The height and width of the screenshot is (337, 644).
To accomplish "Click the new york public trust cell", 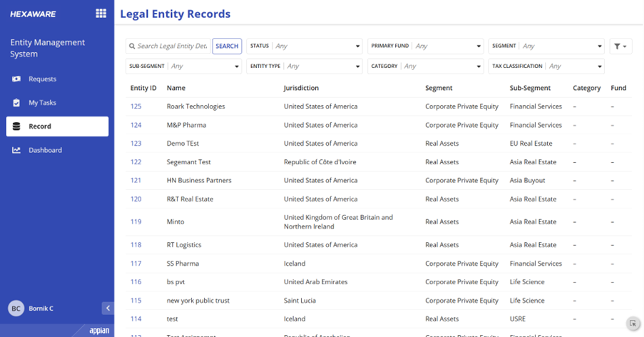I will [198, 300].
